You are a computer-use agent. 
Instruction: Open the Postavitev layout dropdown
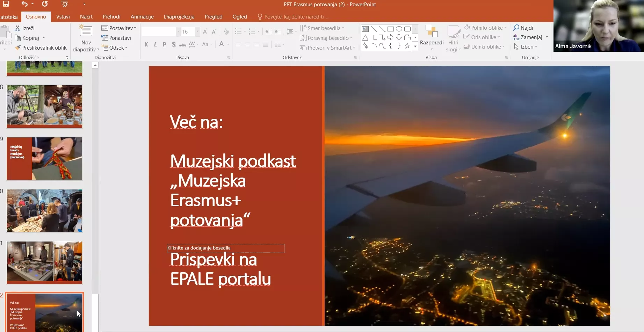pyautogui.click(x=119, y=28)
